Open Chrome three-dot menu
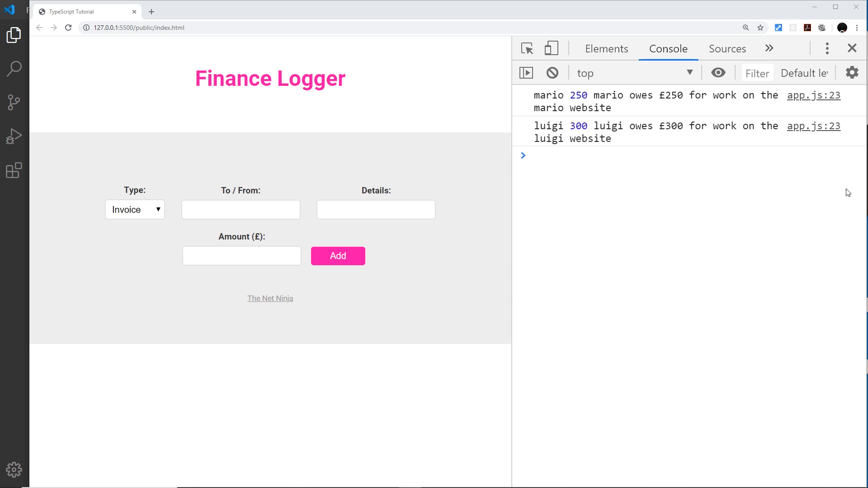This screenshot has height=488, width=868. coord(857,28)
